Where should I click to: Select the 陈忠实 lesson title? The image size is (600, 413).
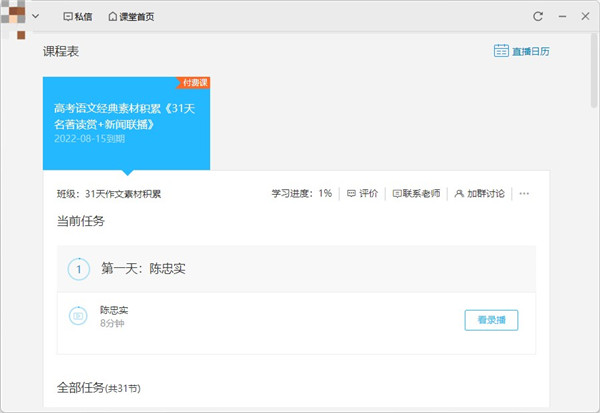(x=114, y=310)
